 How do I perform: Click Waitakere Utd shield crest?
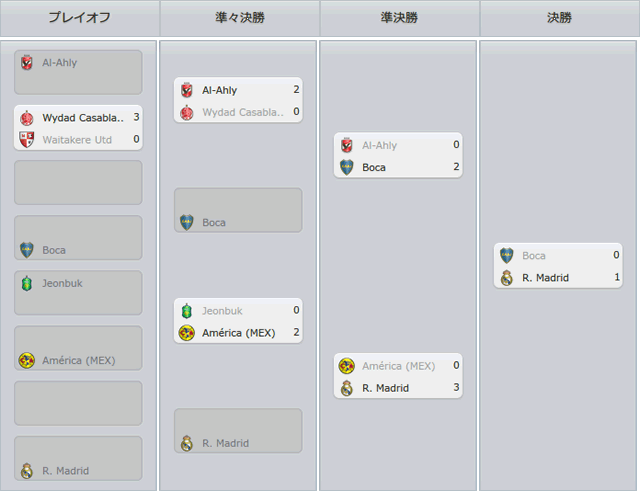point(27,140)
